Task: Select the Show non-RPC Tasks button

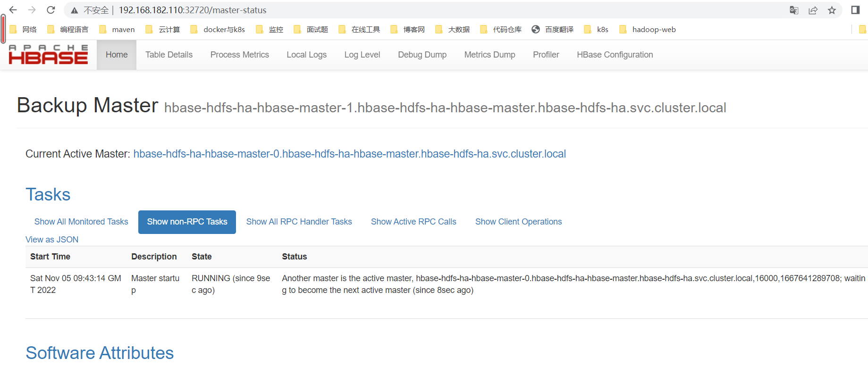Action: point(187,222)
